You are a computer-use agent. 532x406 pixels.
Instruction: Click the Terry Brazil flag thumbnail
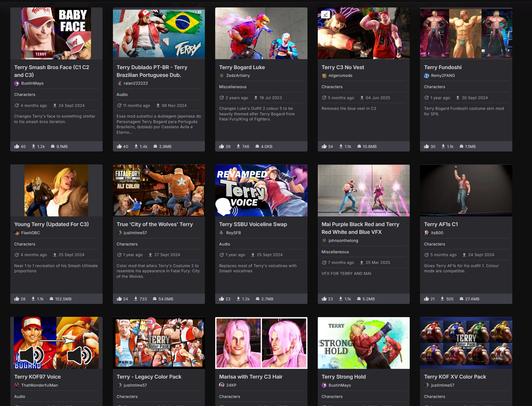pos(159,33)
